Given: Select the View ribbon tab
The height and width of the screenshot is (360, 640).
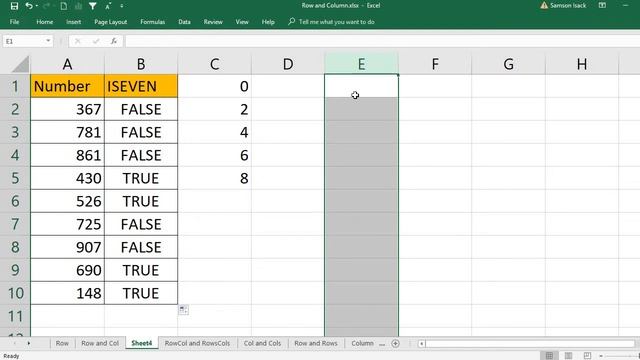Looking at the screenshot, I should (x=242, y=22).
